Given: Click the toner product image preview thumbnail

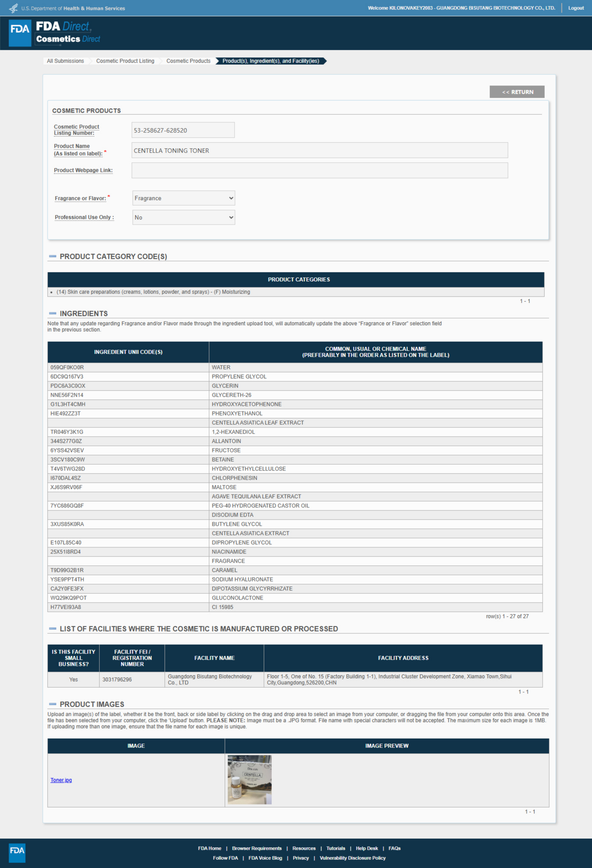Looking at the screenshot, I should (x=250, y=779).
